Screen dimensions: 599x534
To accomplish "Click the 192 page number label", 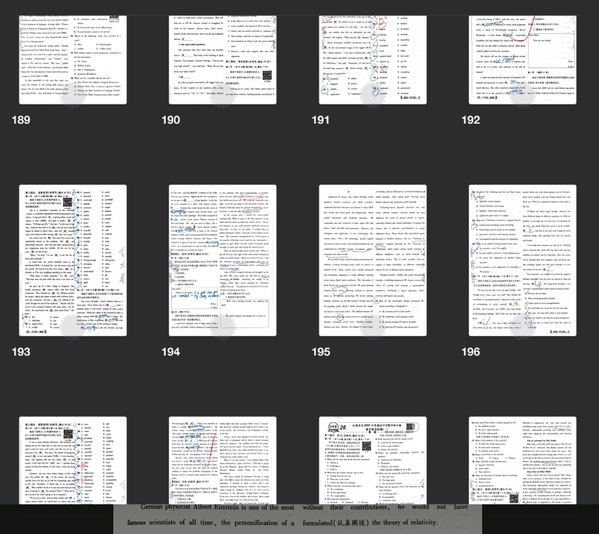I will pos(471,120).
